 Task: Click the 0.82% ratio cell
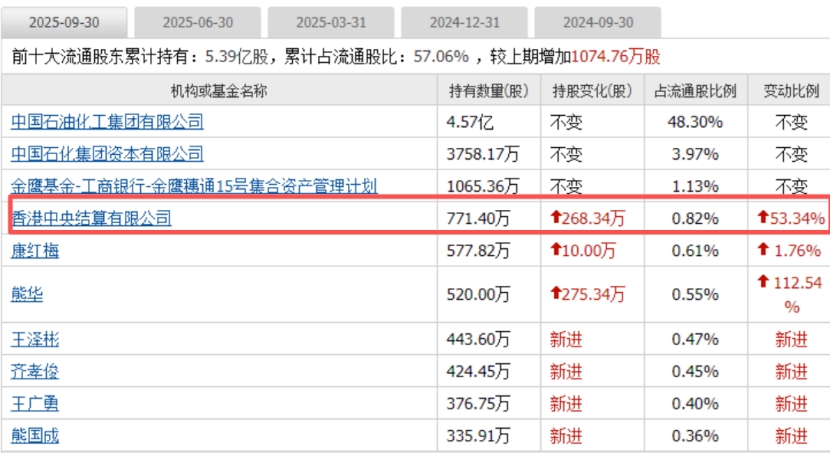[695, 218]
